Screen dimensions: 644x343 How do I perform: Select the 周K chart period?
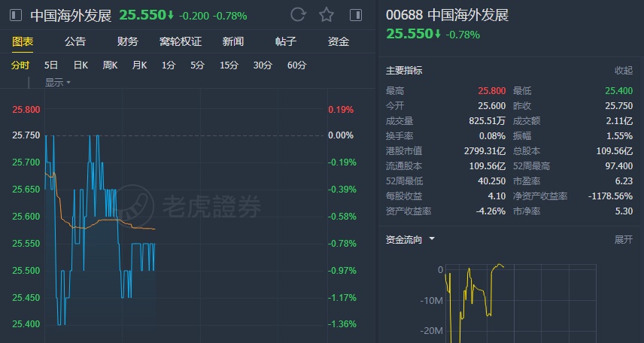coord(110,65)
